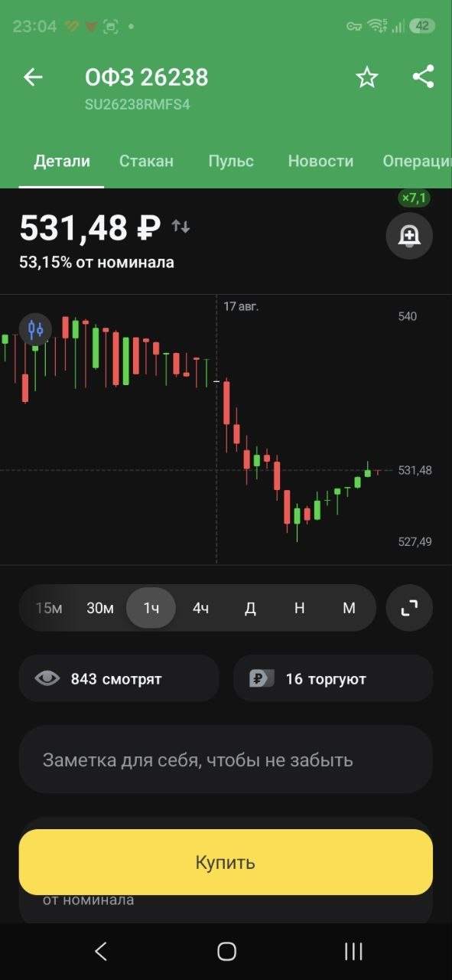452x980 pixels.
Task: Tap the share icon in header
Action: click(423, 77)
